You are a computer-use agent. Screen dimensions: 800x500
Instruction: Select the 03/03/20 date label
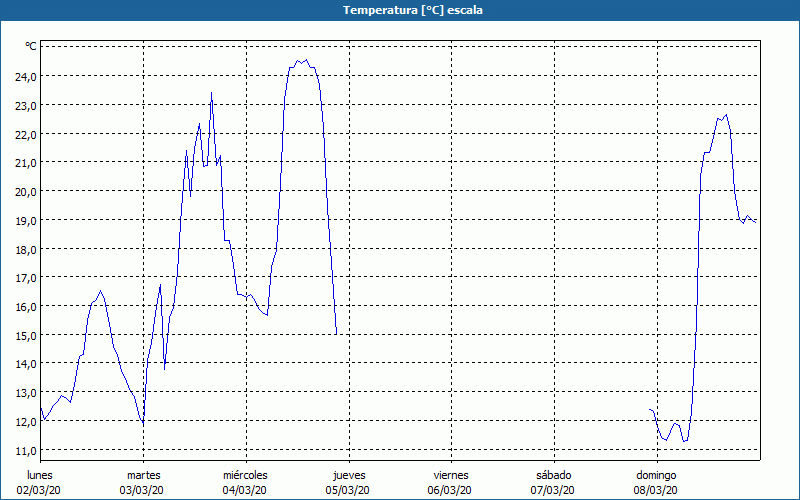point(142,490)
